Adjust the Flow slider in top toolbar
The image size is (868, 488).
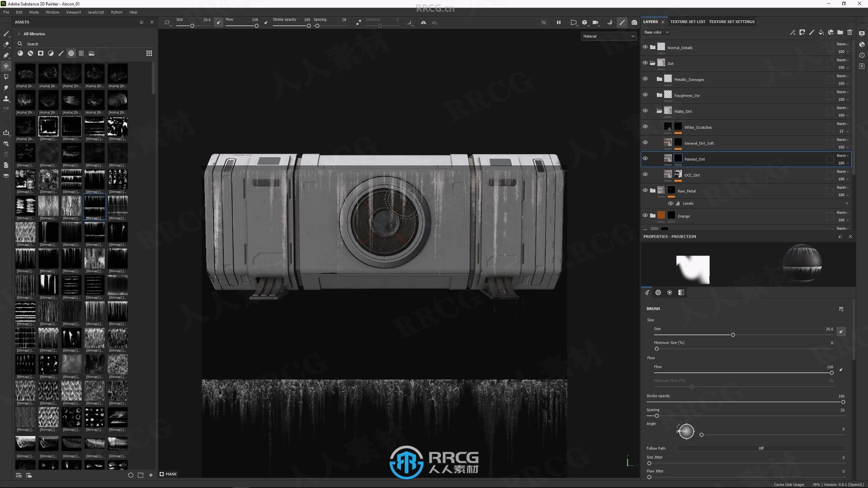[x=242, y=26]
